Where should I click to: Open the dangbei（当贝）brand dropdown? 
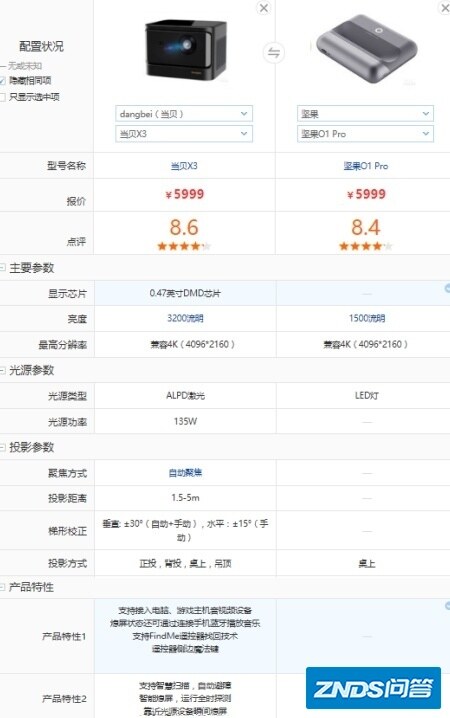click(184, 114)
